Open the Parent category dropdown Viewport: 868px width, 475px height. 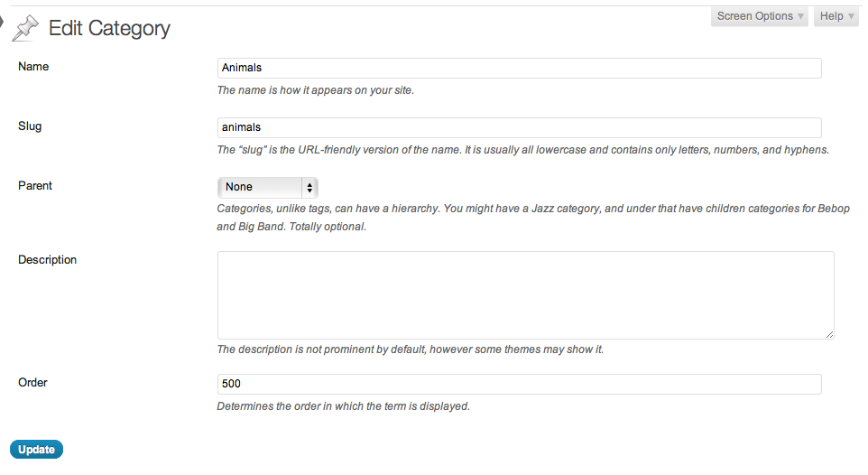(x=267, y=187)
